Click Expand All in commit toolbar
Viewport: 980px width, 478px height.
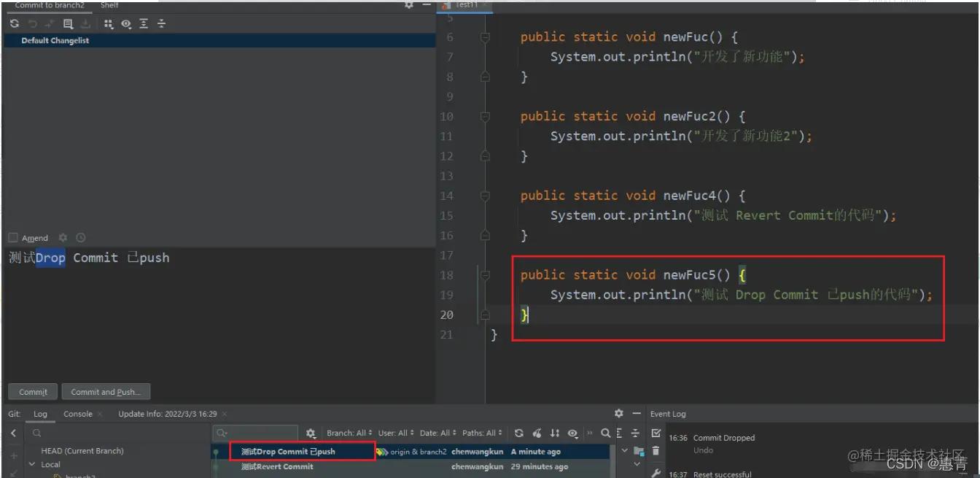coord(144,23)
